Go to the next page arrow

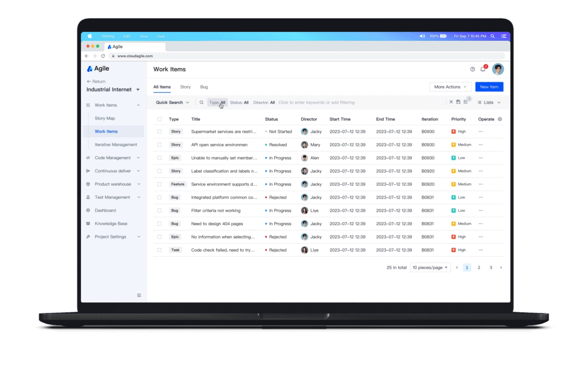pos(501,267)
